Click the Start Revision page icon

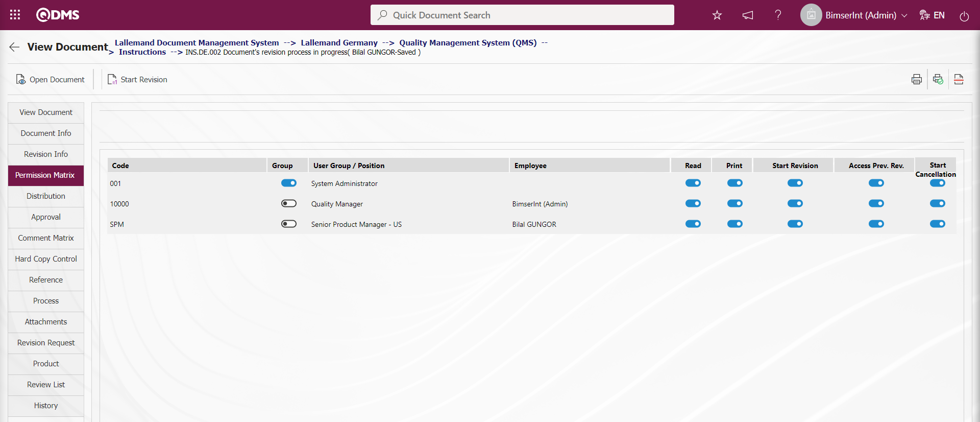pos(112,79)
